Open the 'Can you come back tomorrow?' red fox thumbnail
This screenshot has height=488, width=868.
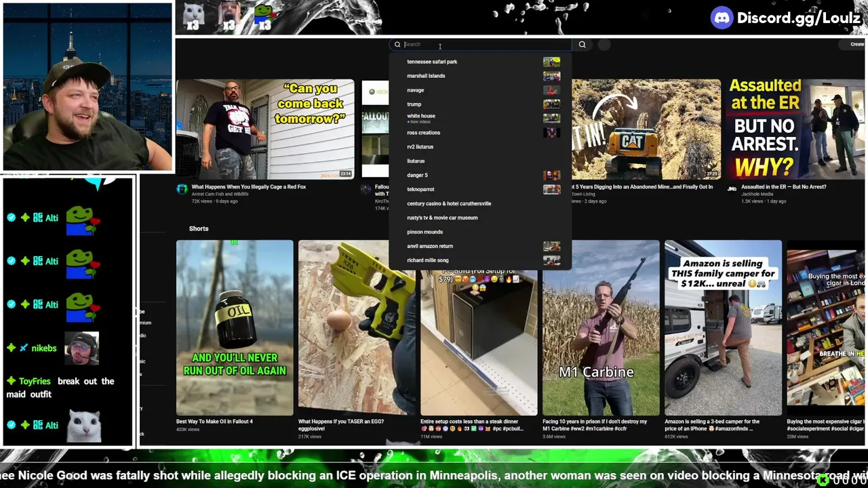265,129
